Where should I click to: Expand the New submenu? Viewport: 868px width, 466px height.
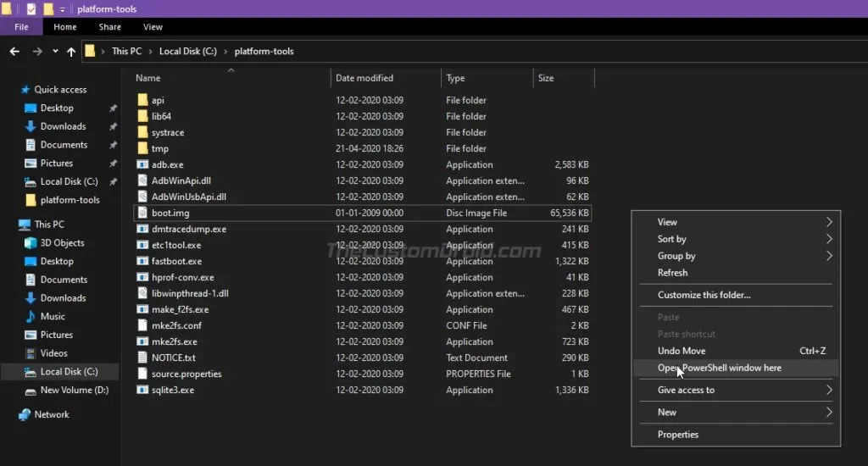[736, 413]
